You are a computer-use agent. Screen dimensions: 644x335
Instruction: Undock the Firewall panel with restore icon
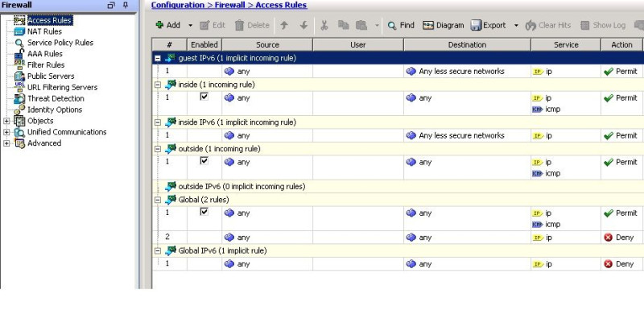[x=111, y=6]
